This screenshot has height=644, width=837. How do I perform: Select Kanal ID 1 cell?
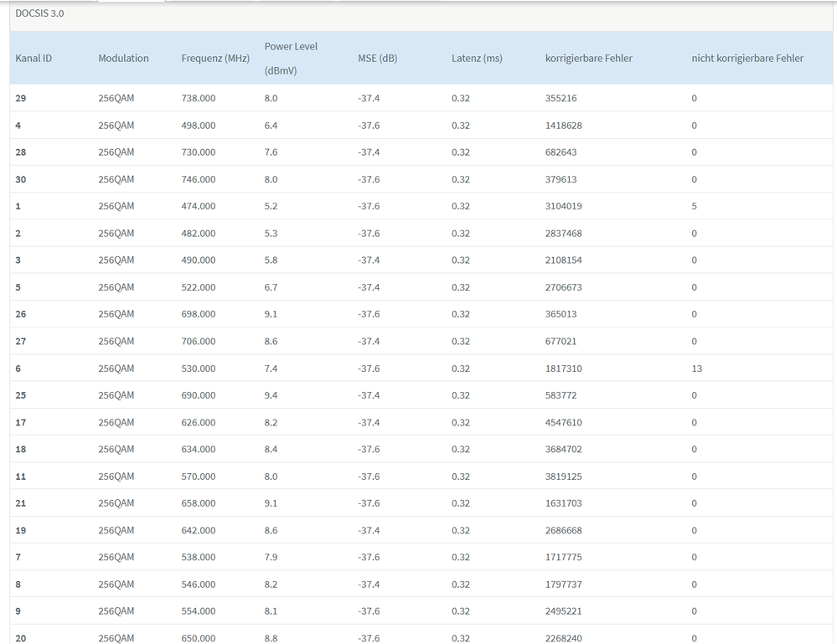(x=18, y=206)
